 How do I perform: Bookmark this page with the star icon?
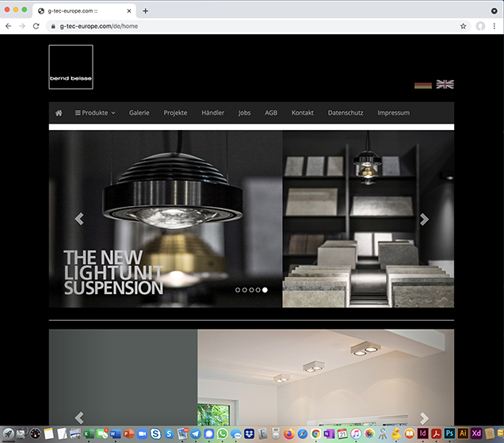[x=464, y=26]
